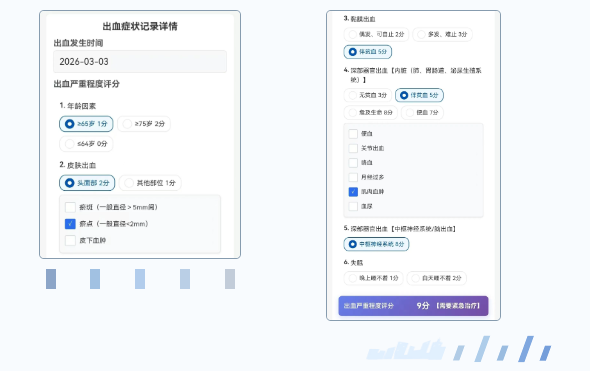Click the 6. 失眠 question heading
590x371 pixels.
click(x=353, y=263)
